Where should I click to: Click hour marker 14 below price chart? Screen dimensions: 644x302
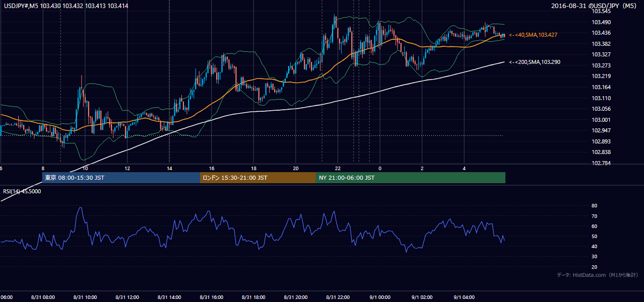click(x=169, y=168)
